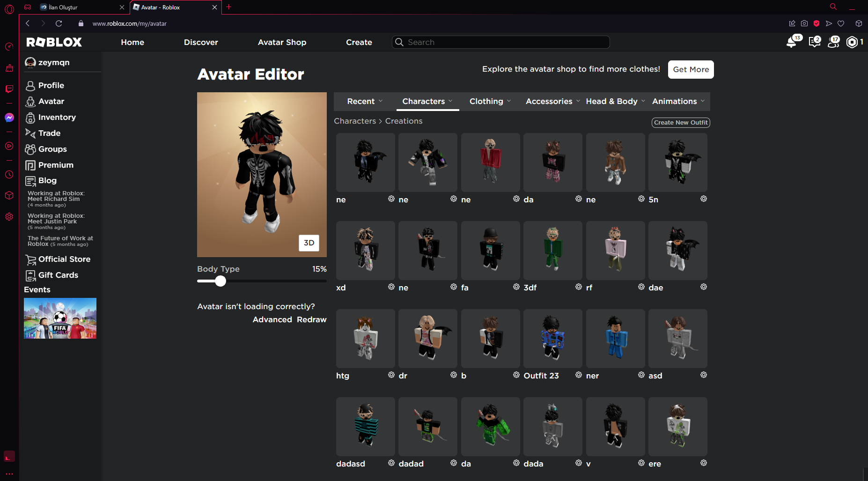This screenshot has width=868, height=481.
Task: Open the Discover menu item
Action: click(x=201, y=42)
